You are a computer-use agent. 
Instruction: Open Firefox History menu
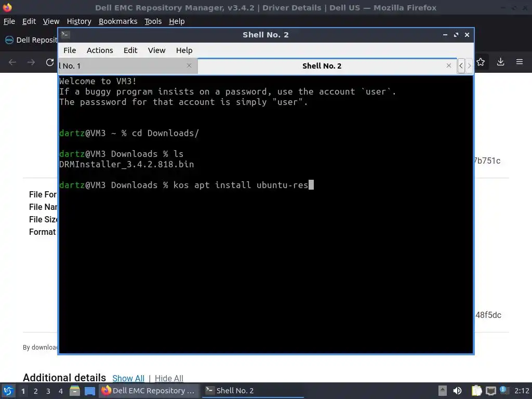click(x=79, y=21)
